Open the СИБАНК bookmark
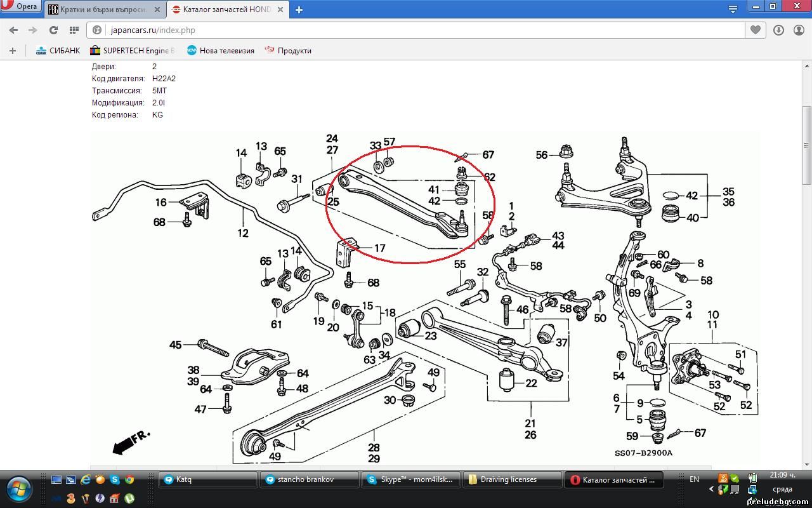This screenshot has height=508, width=812. 58,51
